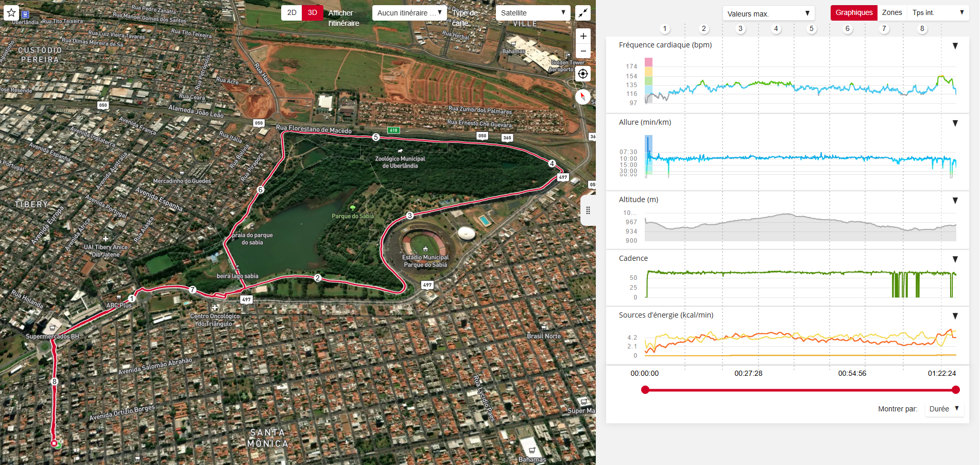This screenshot has height=465, width=980.
Task: Zoom out the map
Action: tap(583, 51)
